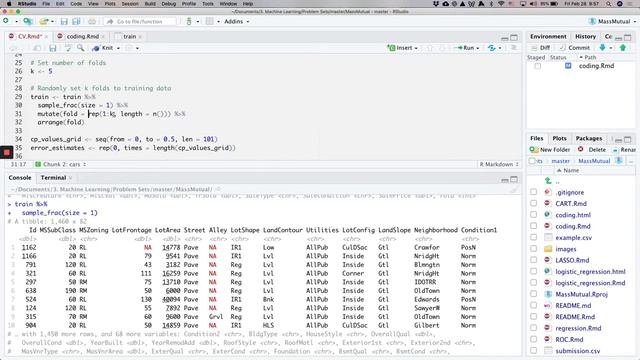Image resolution: width=640 pixels, height=360 pixels.
Task: Click the New File icon in main toolbar
Action: pos(6,21)
